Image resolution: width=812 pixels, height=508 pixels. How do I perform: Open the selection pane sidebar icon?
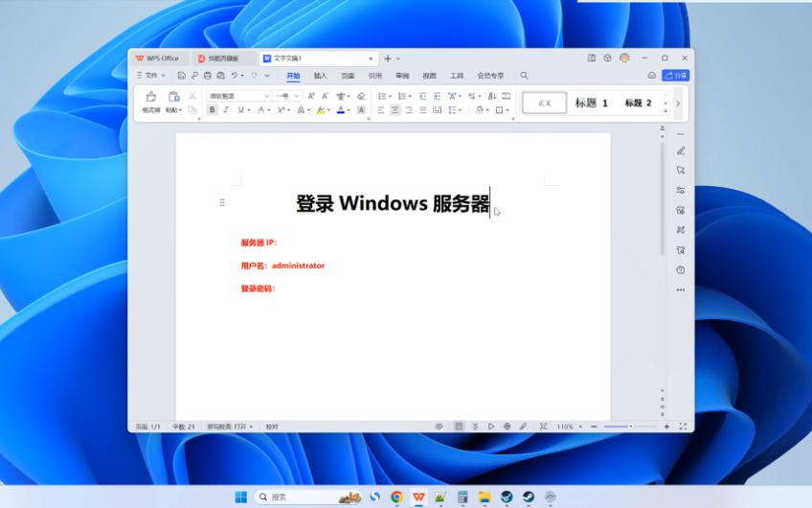point(681,171)
